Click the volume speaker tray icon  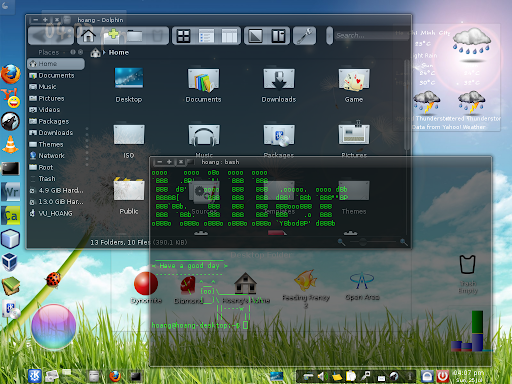click(322, 376)
